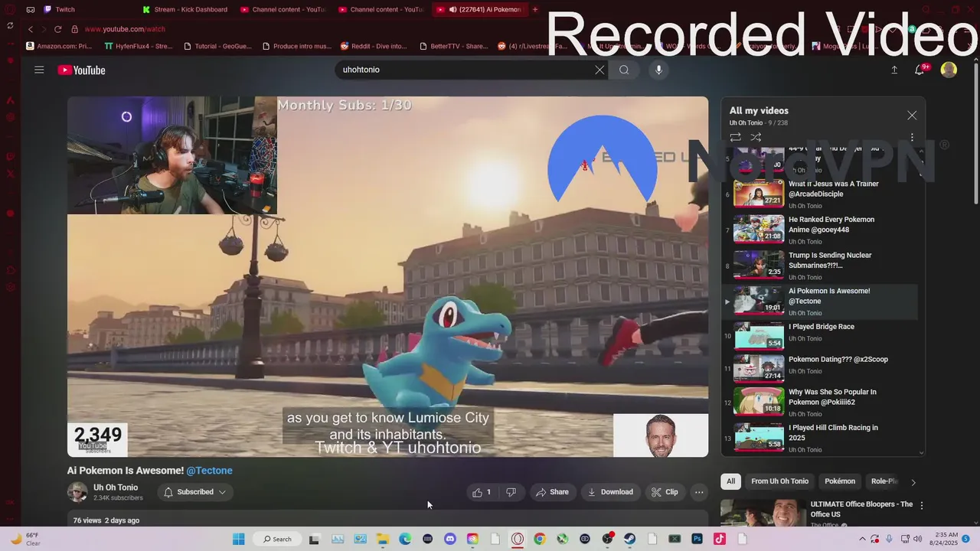Expand the video description info box
980x551 pixels.
coord(387,520)
